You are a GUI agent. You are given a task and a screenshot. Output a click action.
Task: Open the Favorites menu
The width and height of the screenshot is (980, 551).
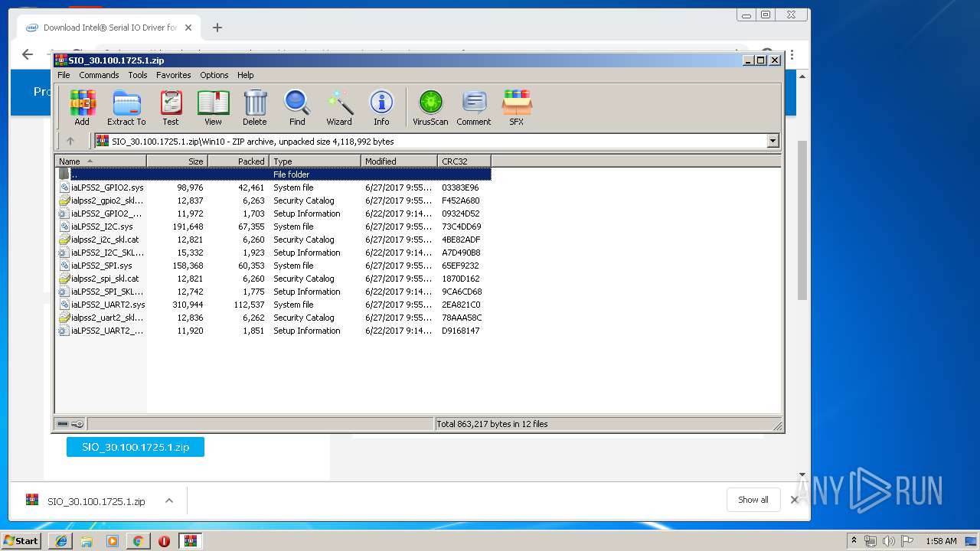point(174,75)
